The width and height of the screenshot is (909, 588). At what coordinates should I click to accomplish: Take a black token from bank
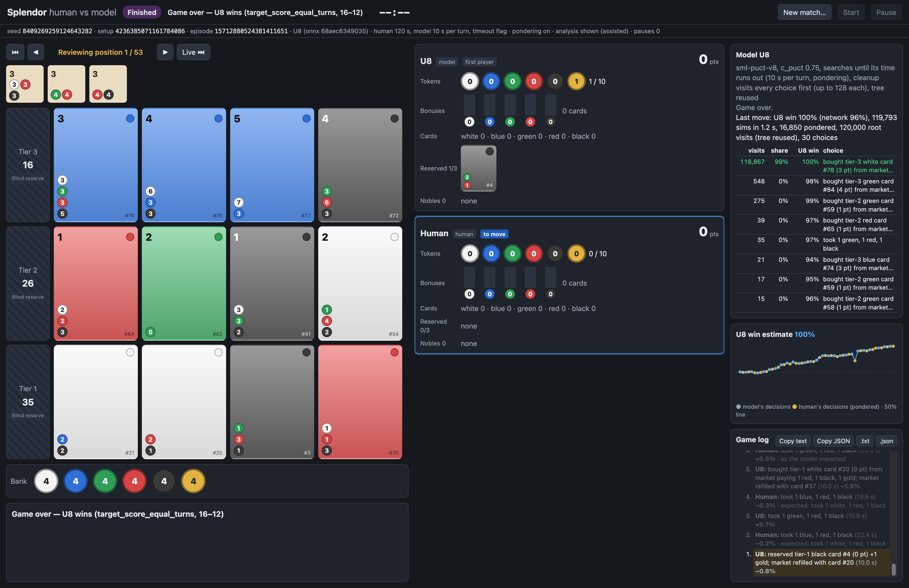(164, 481)
